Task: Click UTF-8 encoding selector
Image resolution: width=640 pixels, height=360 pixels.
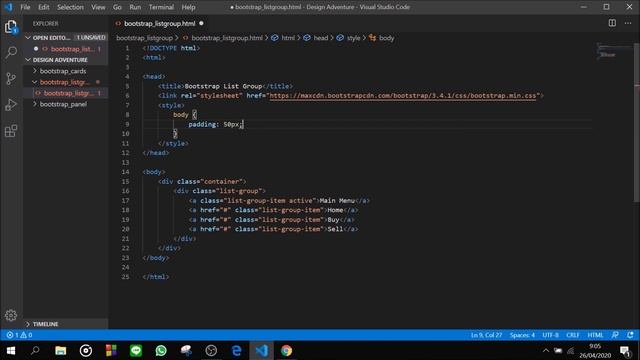Action: [x=550, y=335]
